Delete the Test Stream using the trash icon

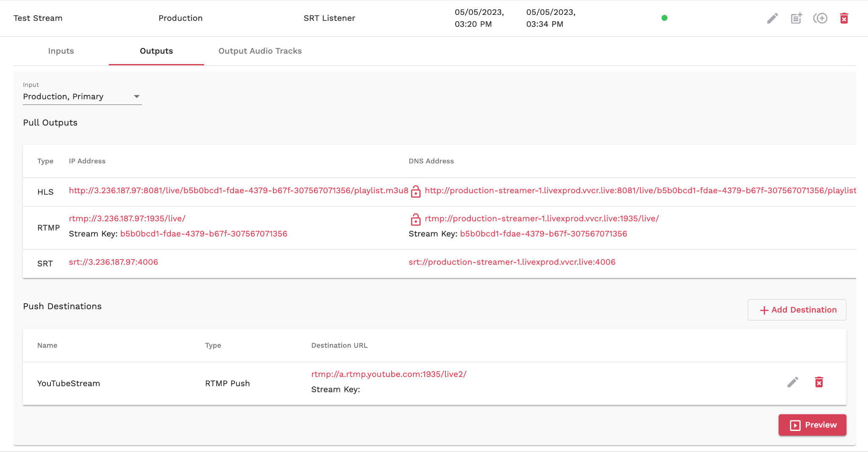click(844, 18)
